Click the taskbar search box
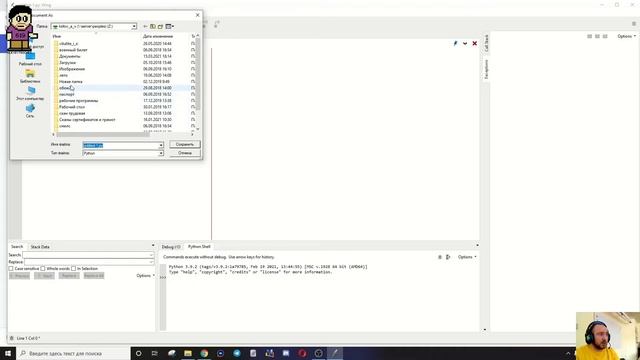 pos(73,353)
